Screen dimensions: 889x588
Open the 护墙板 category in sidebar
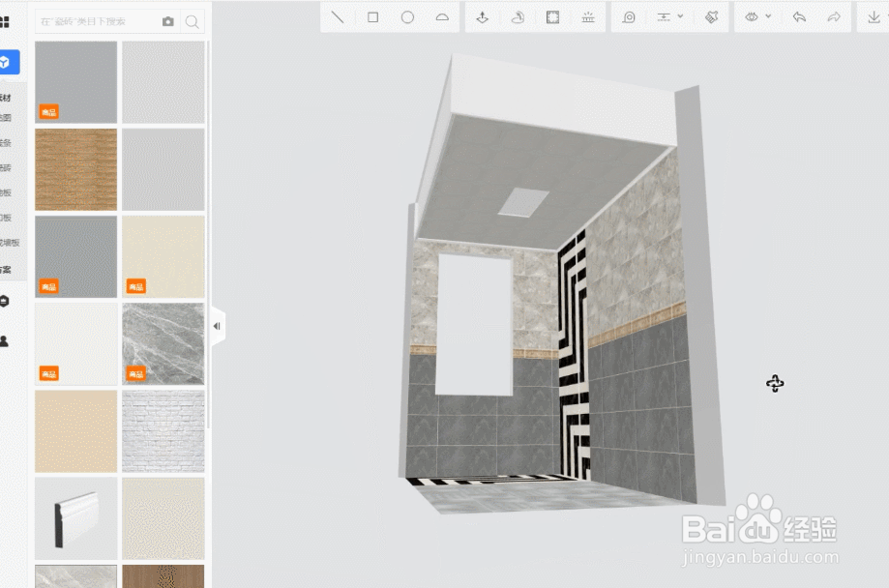pyautogui.click(x=10, y=243)
